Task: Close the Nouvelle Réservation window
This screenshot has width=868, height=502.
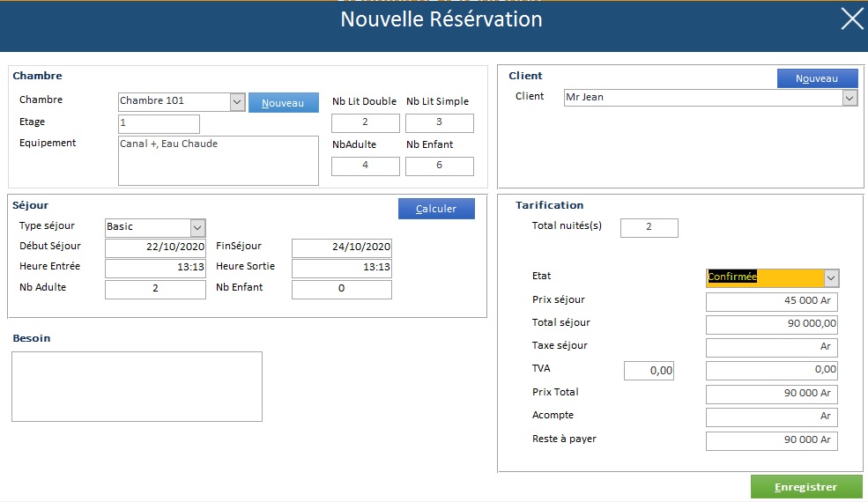Action: [x=851, y=19]
